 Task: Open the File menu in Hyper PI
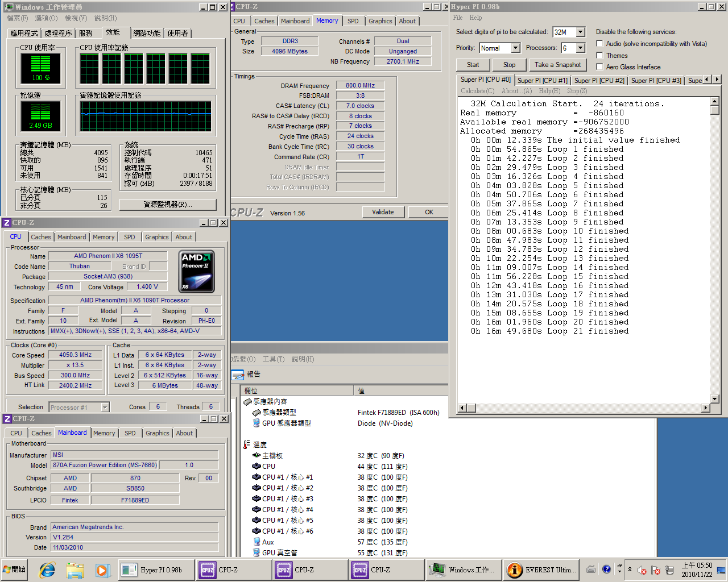pos(458,18)
